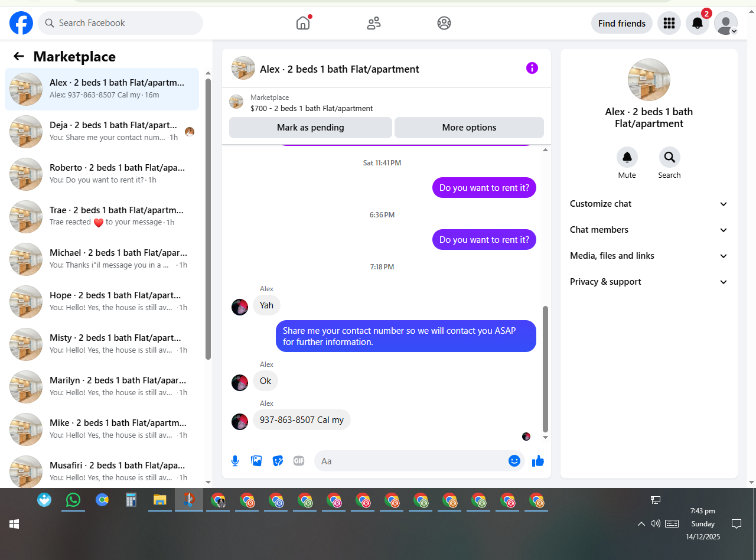Expand Customize chat section

click(649, 204)
